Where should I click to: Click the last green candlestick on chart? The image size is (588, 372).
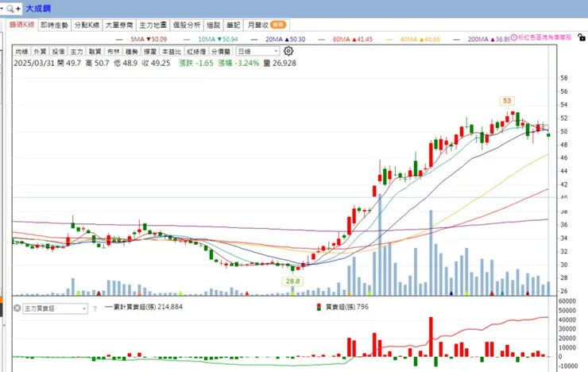pos(548,135)
